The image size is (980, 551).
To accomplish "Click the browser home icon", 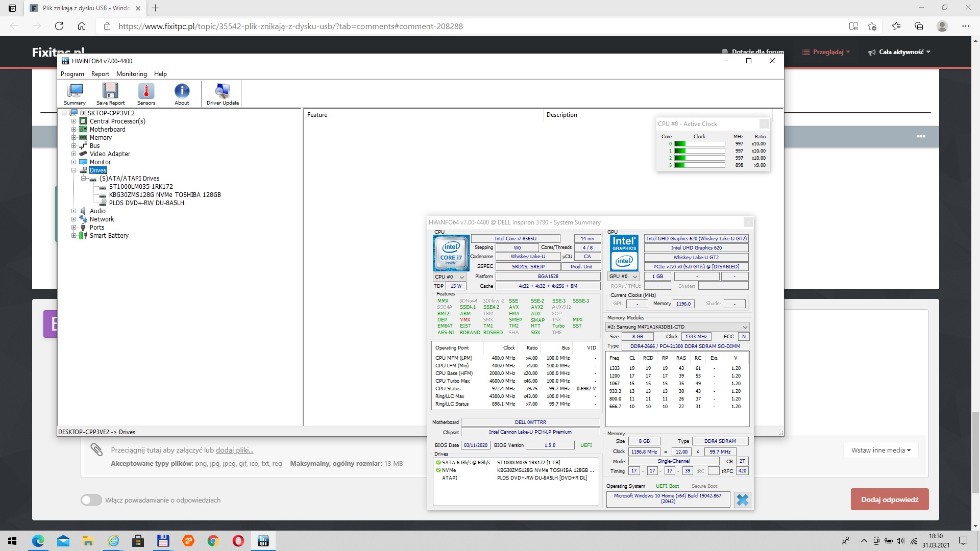I will pos(82,26).
